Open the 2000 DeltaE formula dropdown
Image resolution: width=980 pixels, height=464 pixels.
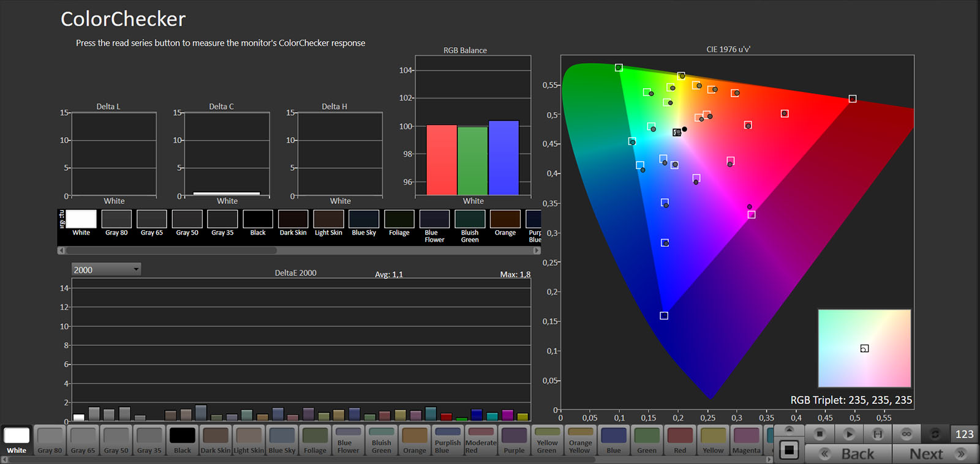coord(106,269)
